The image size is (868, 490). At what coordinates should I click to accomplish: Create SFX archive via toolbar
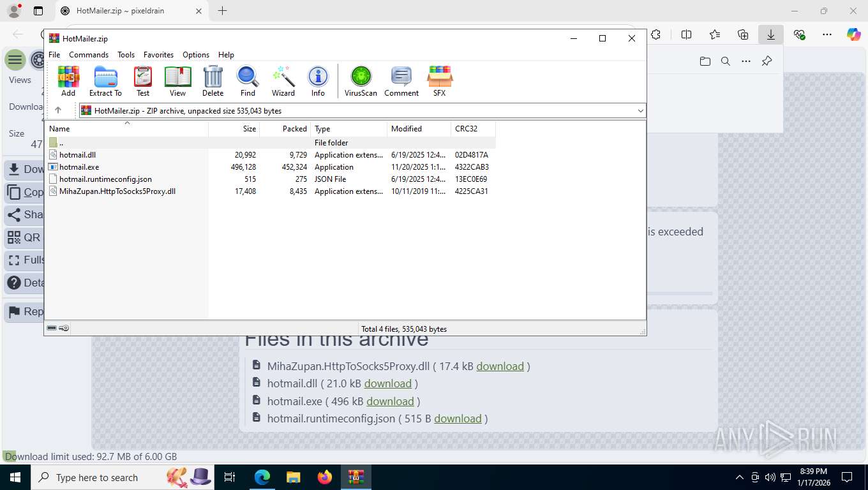click(440, 81)
